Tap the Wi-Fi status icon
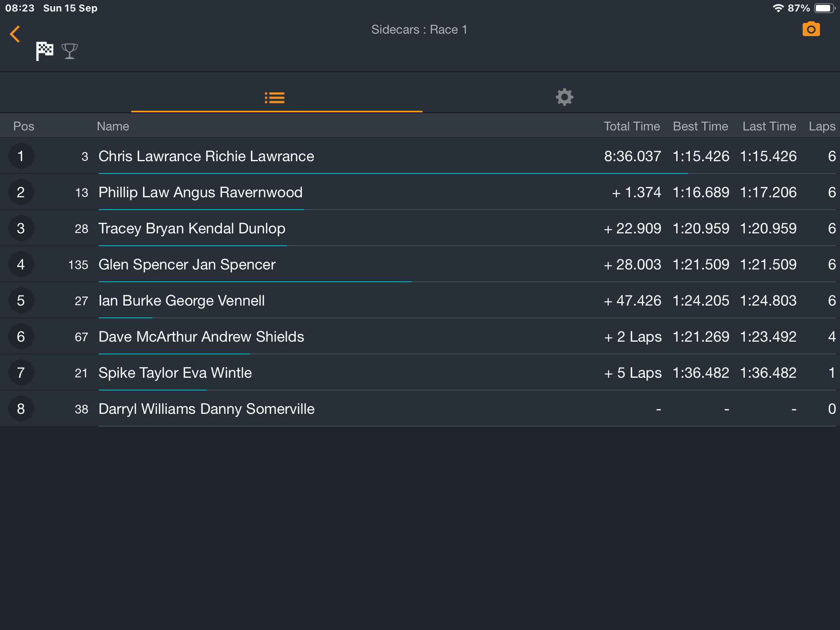The image size is (840, 630). (x=778, y=8)
